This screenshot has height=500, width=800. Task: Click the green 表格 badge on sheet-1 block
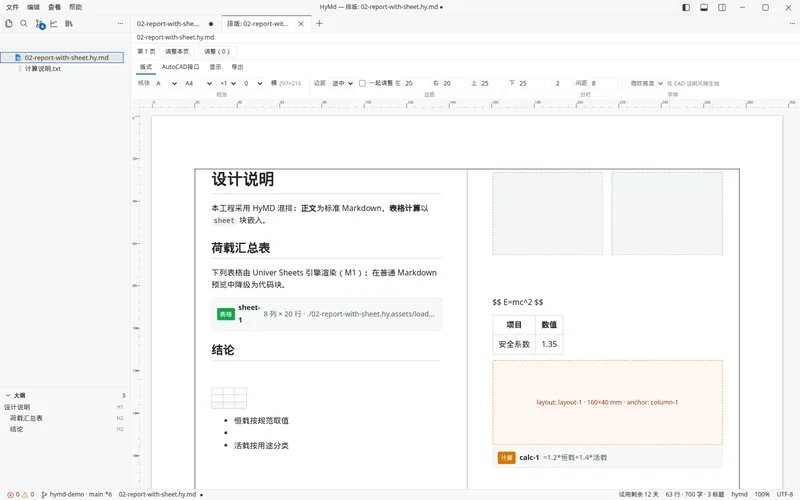coord(226,314)
